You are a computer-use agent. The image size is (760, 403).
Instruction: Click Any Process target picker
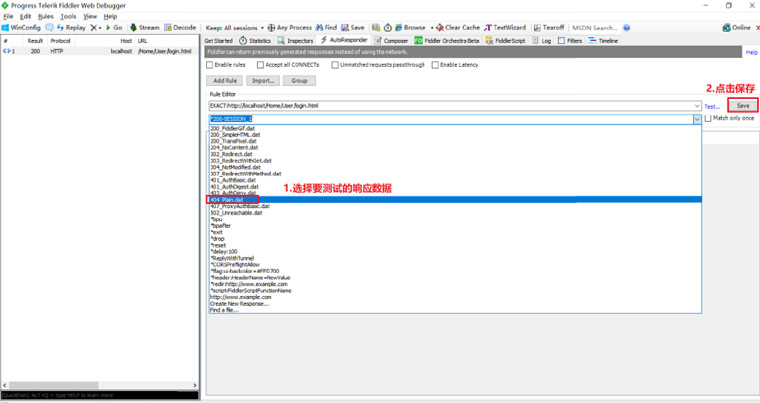289,28
